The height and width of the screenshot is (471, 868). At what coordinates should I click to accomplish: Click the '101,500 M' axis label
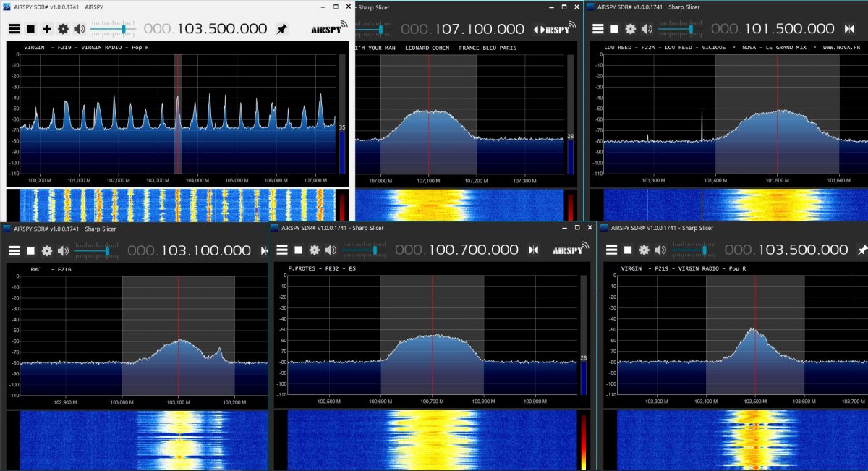coord(777,181)
